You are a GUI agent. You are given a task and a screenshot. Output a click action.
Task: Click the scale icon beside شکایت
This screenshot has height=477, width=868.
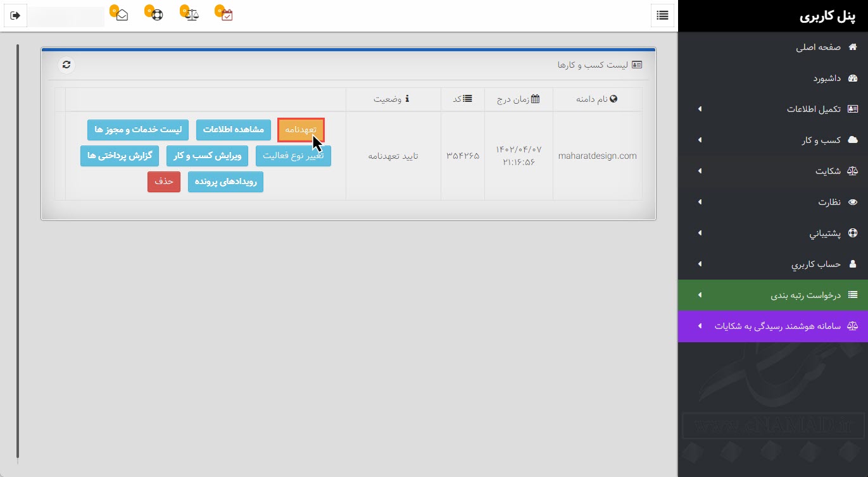[852, 171]
